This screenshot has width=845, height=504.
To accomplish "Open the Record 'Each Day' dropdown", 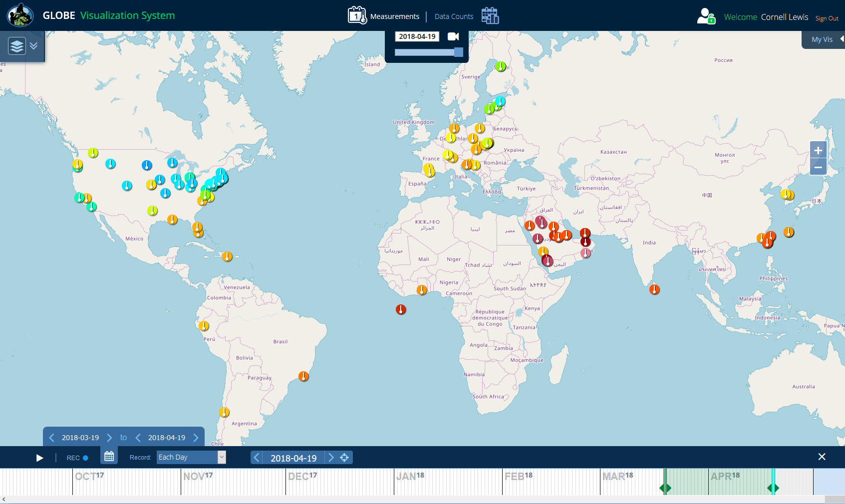I will pos(191,457).
